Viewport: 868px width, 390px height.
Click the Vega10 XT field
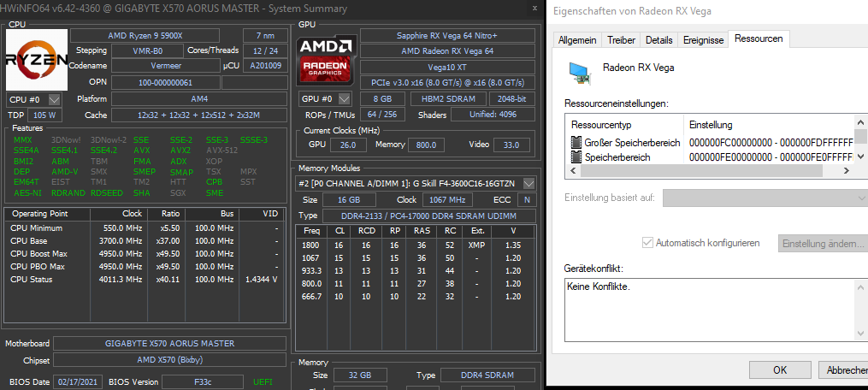point(447,67)
